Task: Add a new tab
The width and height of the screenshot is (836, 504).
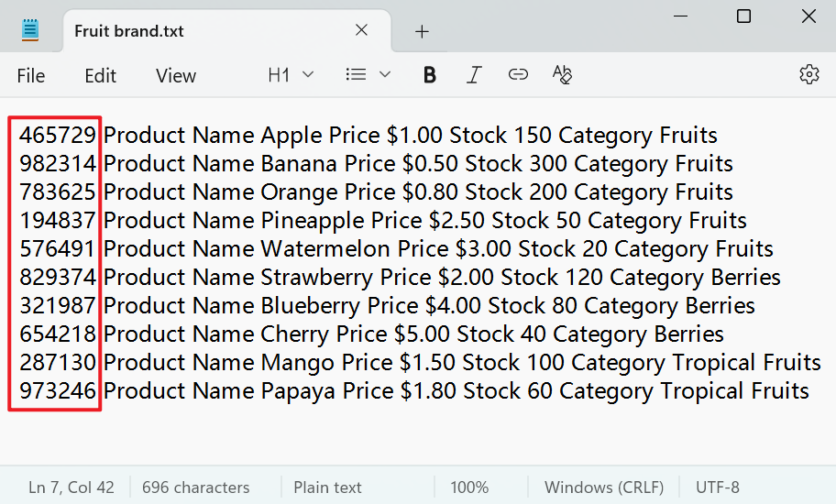Action: [x=422, y=31]
